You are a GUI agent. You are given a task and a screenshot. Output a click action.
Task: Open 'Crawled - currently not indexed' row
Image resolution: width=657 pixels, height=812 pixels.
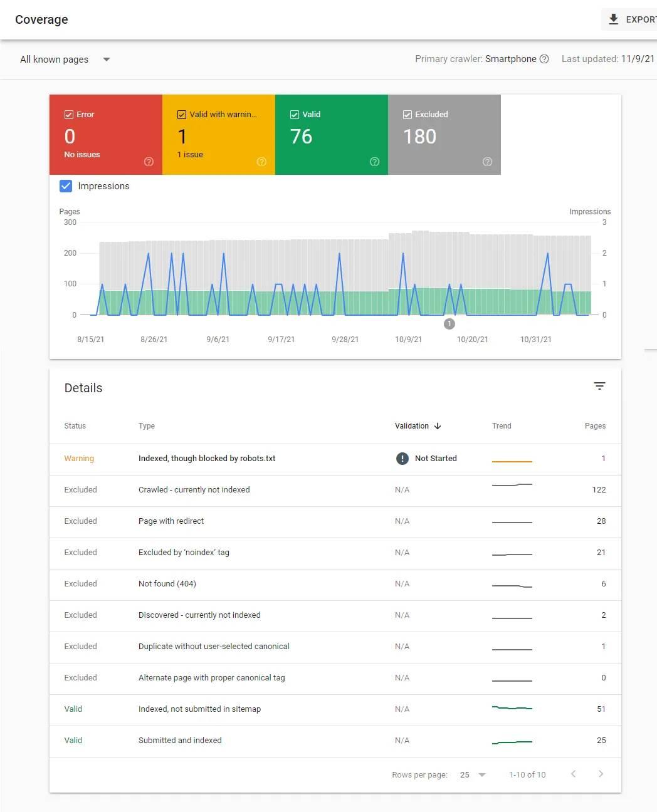pyautogui.click(x=335, y=491)
